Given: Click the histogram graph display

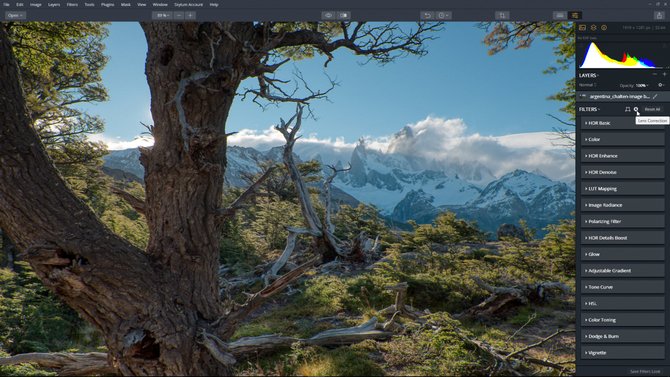Looking at the screenshot, I should coord(622,55).
